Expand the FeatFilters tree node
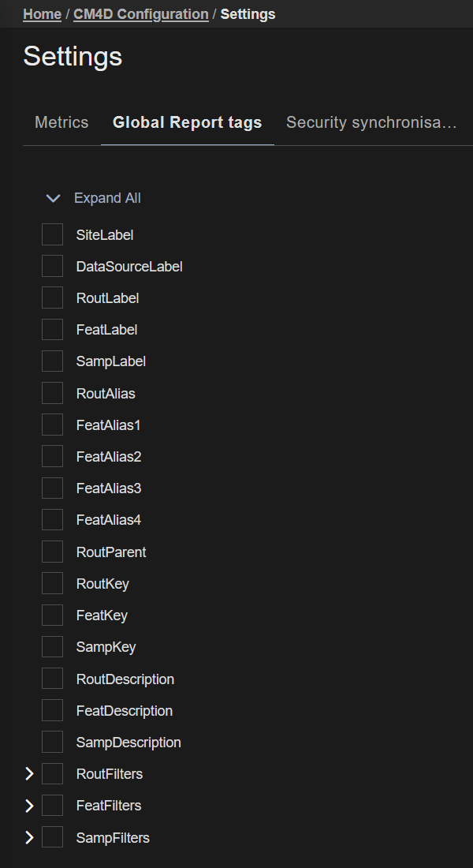The width and height of the screenshot is (473, 868). (x=29, y=806)
